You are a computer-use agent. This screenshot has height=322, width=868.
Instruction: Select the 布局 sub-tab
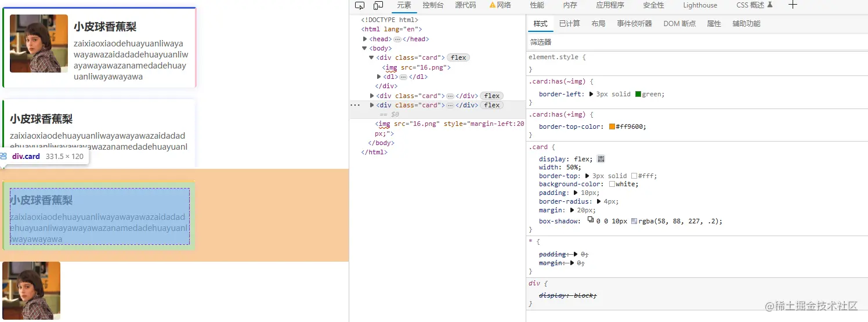tap(598, 24)
